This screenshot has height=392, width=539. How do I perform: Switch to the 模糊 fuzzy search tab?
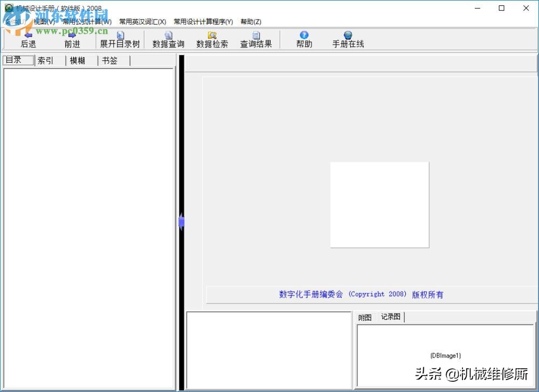point(78,60)
